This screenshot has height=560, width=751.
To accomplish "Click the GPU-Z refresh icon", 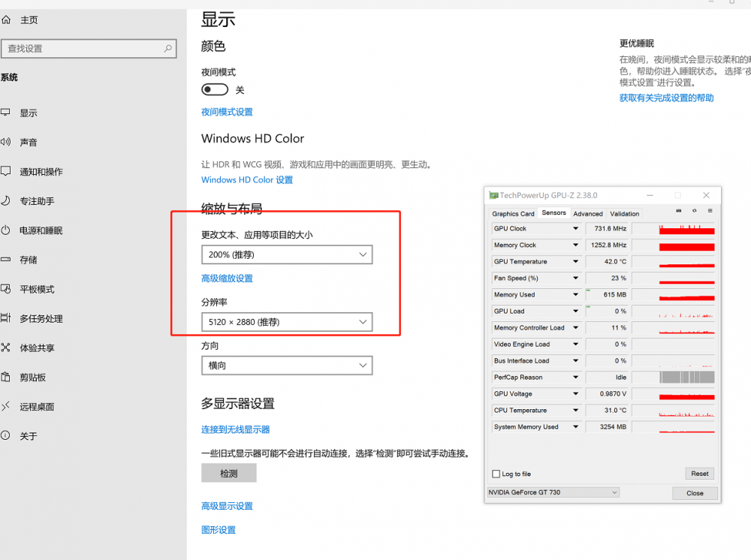I will pos(695,211).
